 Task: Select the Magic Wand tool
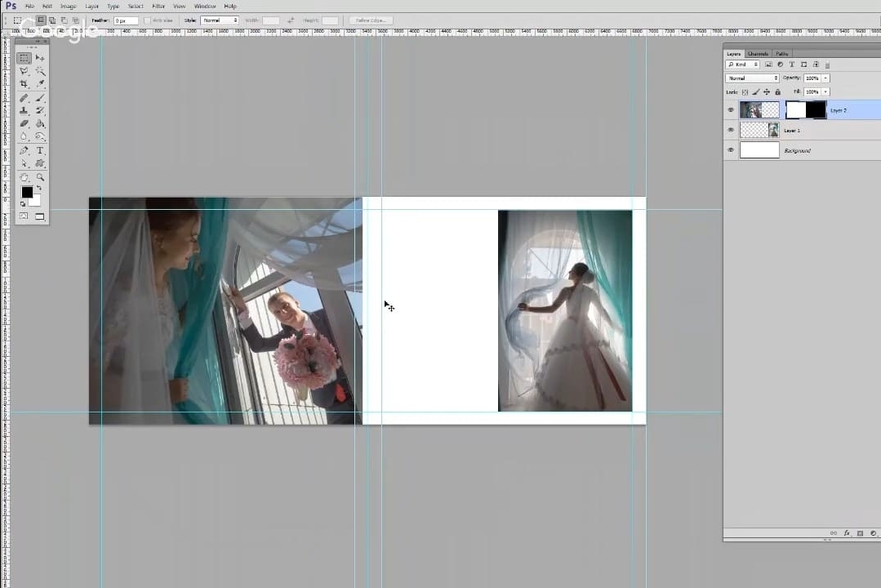pos(40,71)
